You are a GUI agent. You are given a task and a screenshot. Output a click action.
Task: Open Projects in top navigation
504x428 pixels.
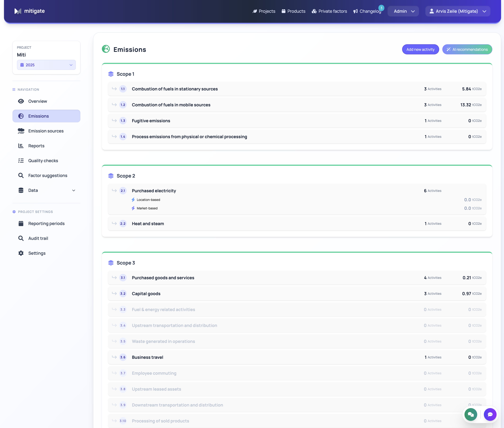264,11
